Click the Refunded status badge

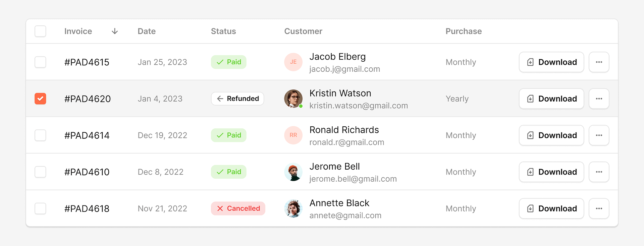click(237, 99)
